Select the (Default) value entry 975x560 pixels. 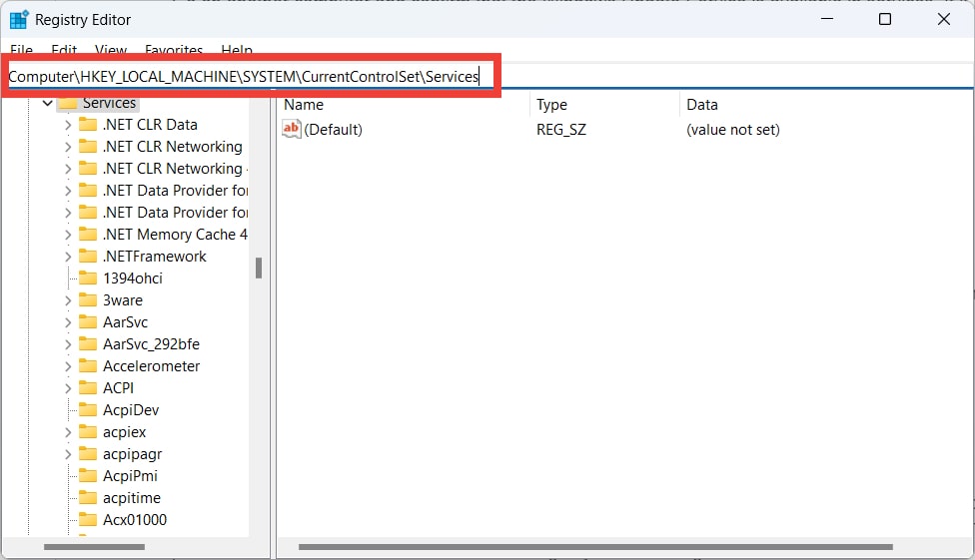[x=333, y=130]
